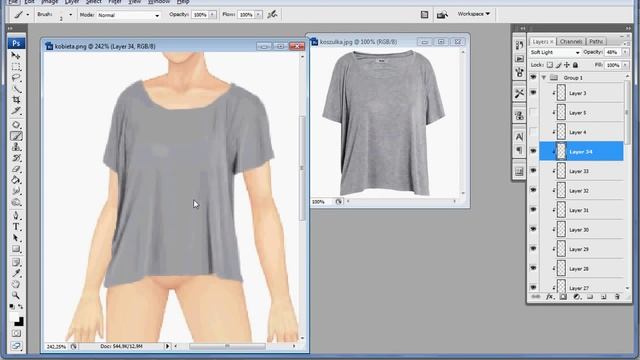Image resolution: width=640 pixels, height=360 pixels.
Task: Select the History Brush tool
Action: click(x=16, y=158)
